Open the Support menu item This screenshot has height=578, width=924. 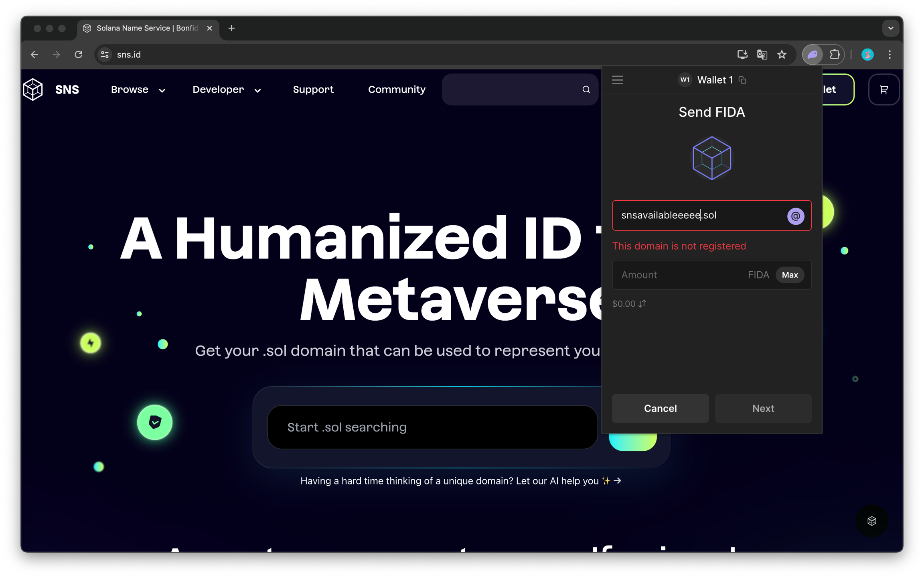313,90
